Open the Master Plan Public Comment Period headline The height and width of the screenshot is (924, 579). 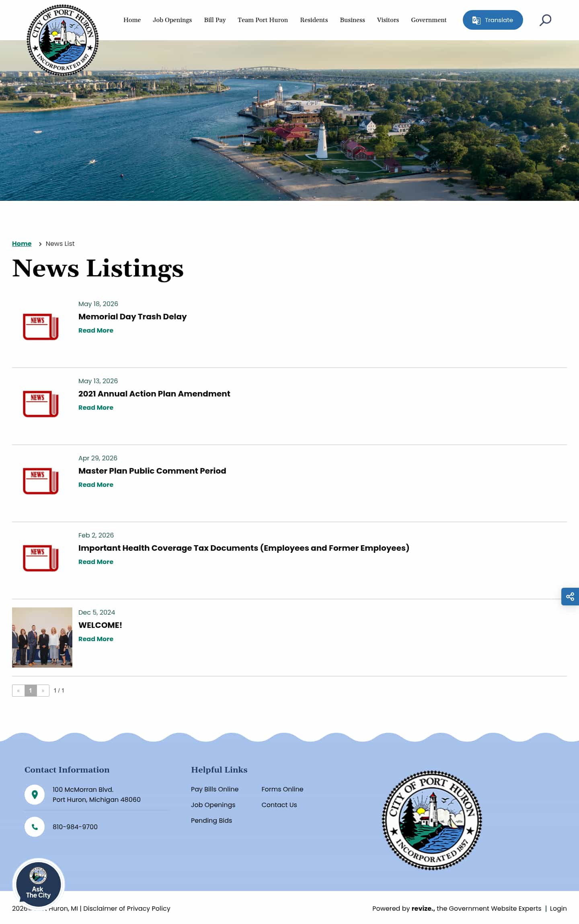pos(152,471)
